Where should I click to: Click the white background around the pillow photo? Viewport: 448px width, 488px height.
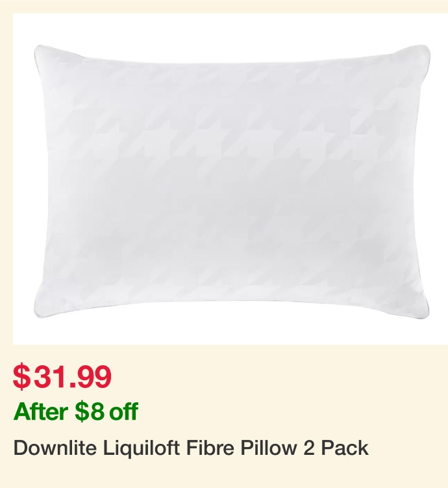(230, 28)
